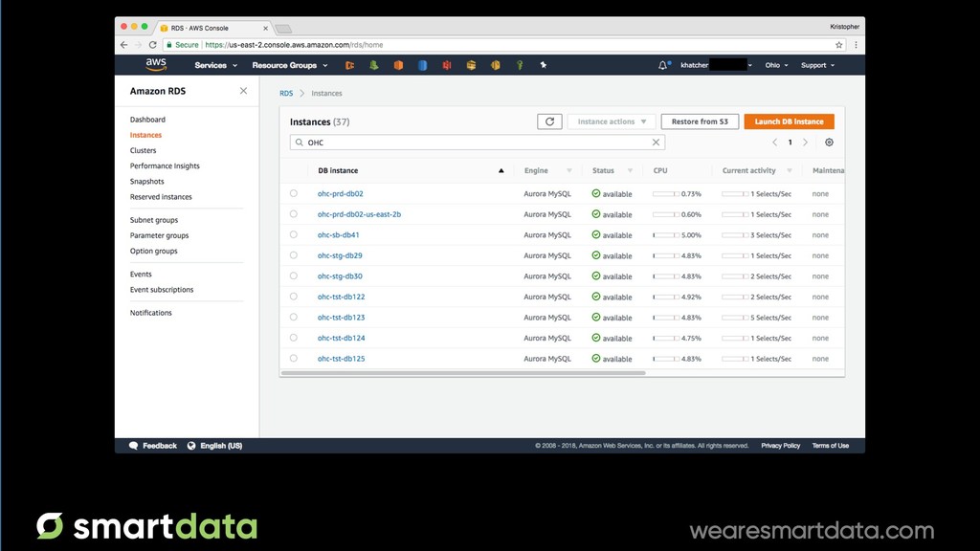Clear the OHC search filter
The image size is (980, 551).
pyautogui.click(x=656, y=143)
